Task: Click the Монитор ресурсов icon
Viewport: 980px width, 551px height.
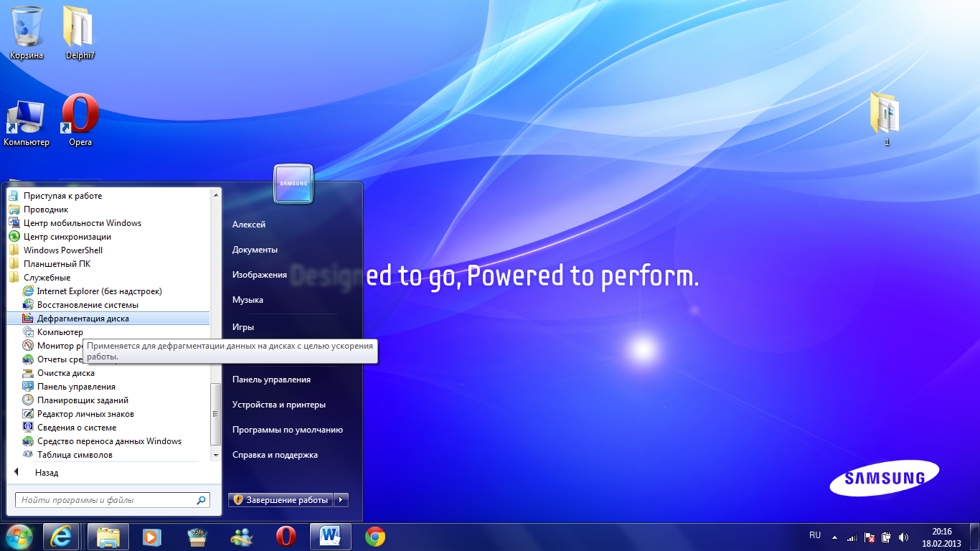Action: [28, 346]
